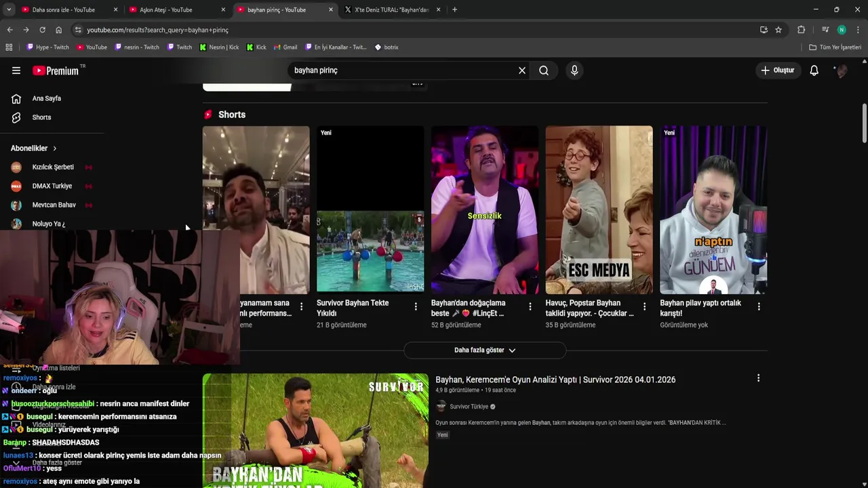Open the account avatar menu
Screen dimensions: 868x488
[x=842, y=70]
